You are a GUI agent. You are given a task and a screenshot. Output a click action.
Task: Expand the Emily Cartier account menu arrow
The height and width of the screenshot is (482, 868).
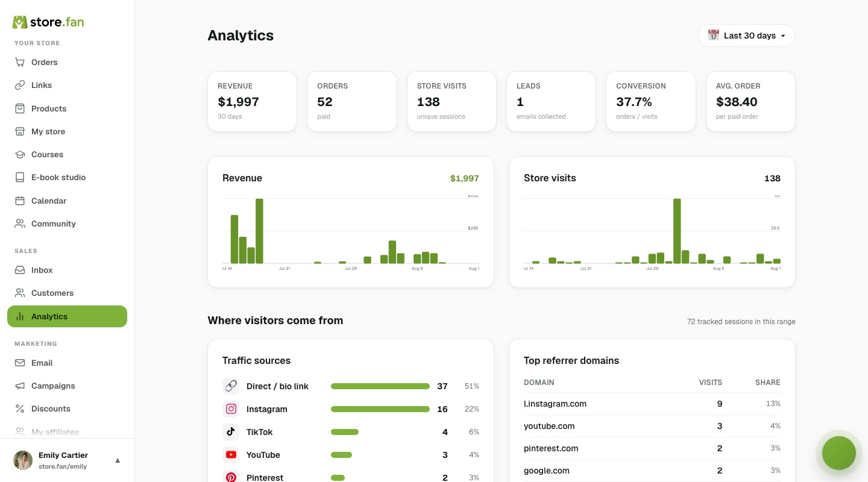tap(118, 460)
